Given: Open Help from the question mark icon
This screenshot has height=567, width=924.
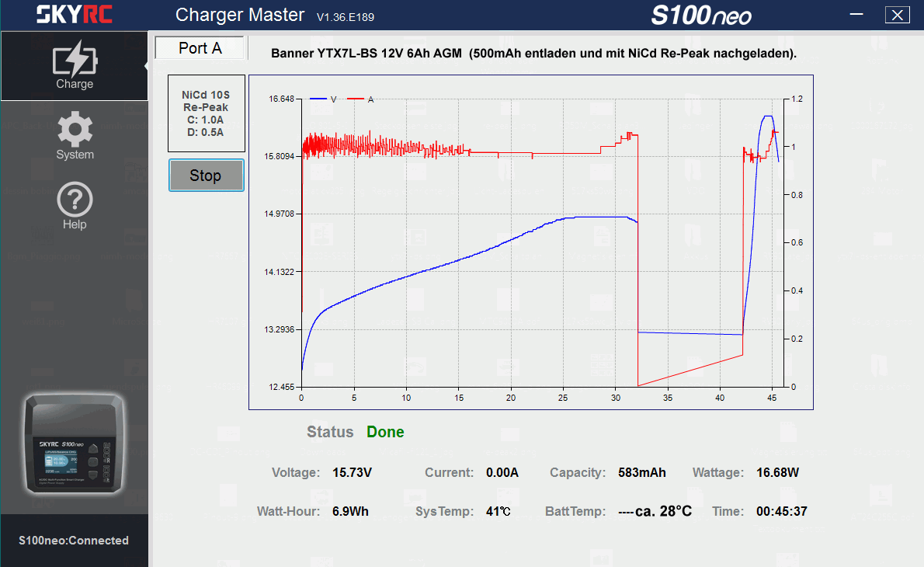Looking at the screenshot, I should click(x=75, y=206).
